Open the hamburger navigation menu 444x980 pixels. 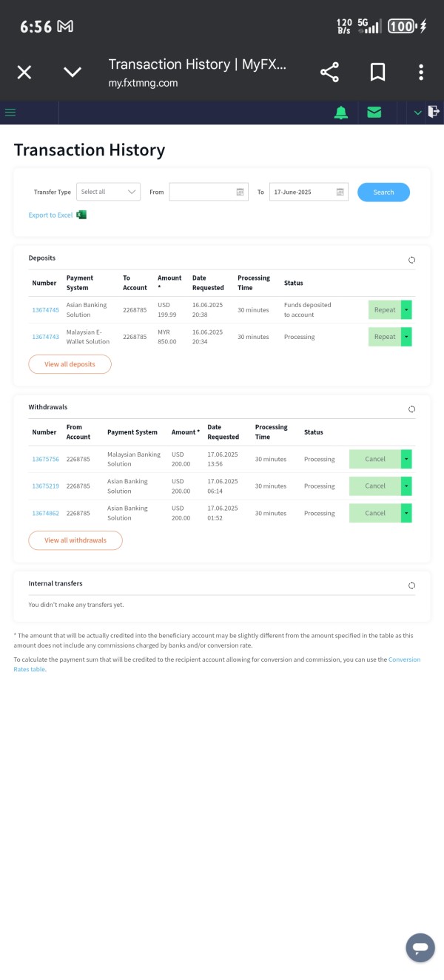(10, 113)
